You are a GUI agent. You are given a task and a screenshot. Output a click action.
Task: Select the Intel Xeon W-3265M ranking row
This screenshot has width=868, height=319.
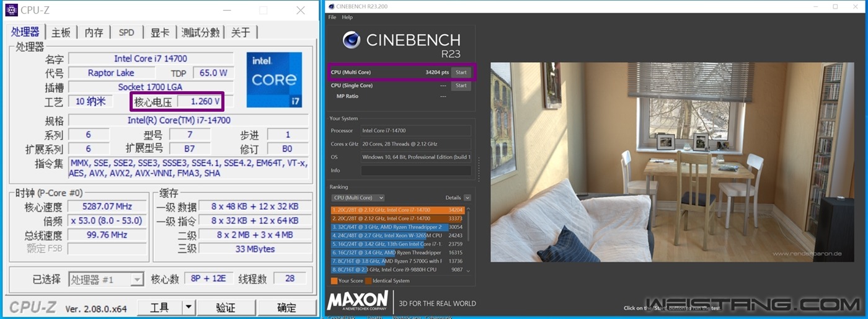(x=397, y=236)
